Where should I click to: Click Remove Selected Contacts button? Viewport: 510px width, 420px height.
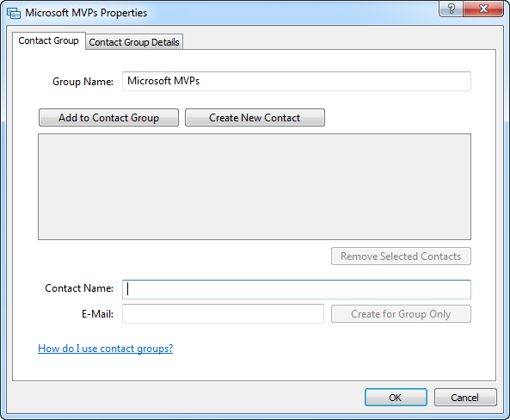(401, 256)
